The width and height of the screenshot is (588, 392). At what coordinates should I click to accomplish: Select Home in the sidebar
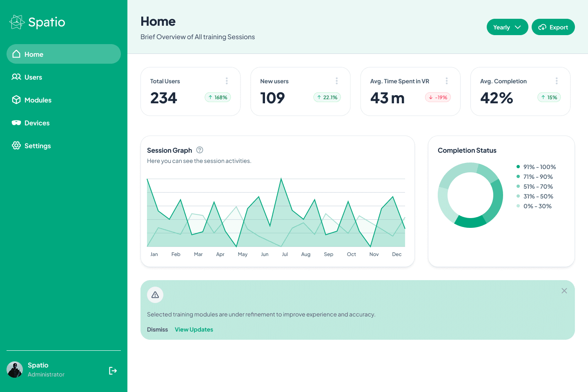pos(34,54)
